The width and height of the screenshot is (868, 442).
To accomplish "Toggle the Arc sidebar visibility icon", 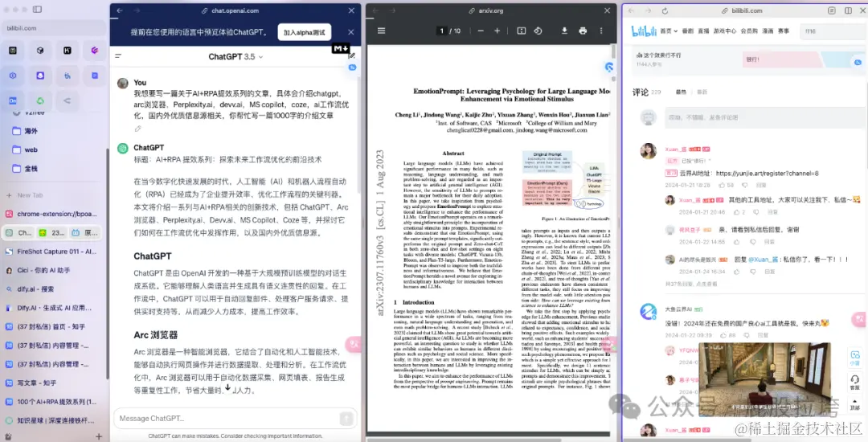I will click(x=37, y=10).
